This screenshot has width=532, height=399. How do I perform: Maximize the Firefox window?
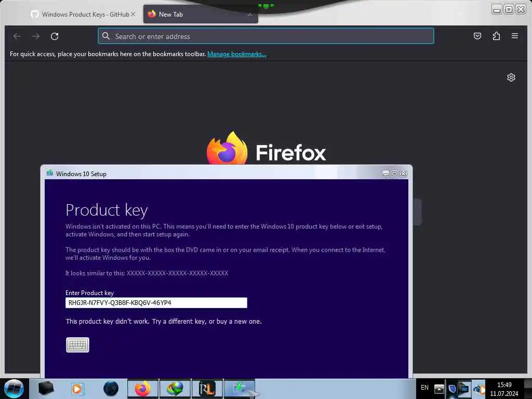(x=509, y=9)
